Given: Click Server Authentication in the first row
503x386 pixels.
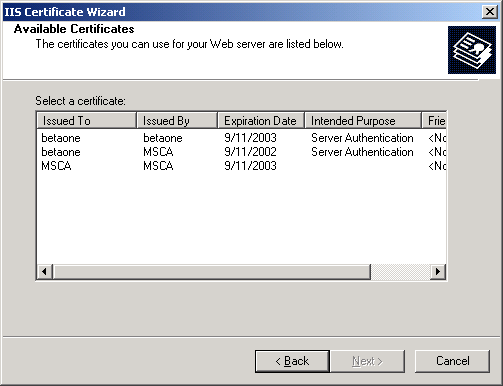Looking at the screenshot, I should point(362,138).
